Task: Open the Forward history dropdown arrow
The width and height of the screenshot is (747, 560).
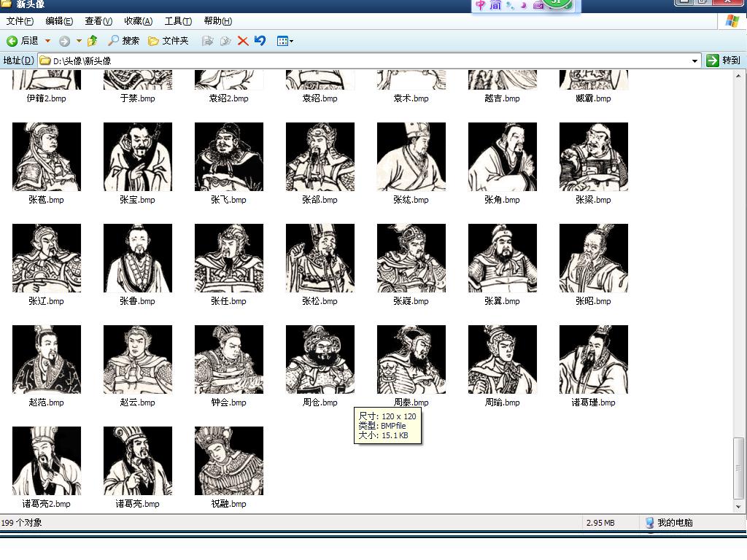Action: [79, 41]
